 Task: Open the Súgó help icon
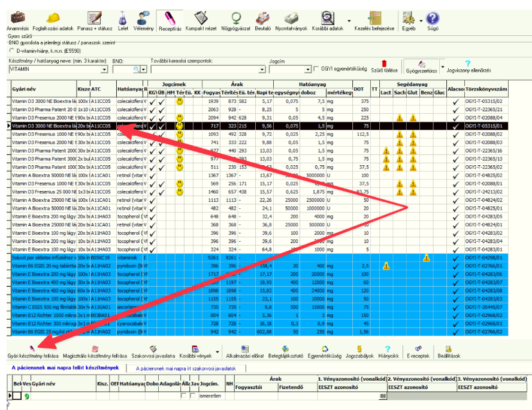click(433, 18)
